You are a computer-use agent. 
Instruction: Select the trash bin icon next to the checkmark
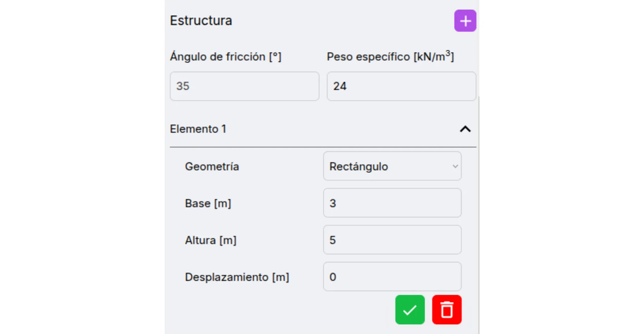click(x=447, y=309)
